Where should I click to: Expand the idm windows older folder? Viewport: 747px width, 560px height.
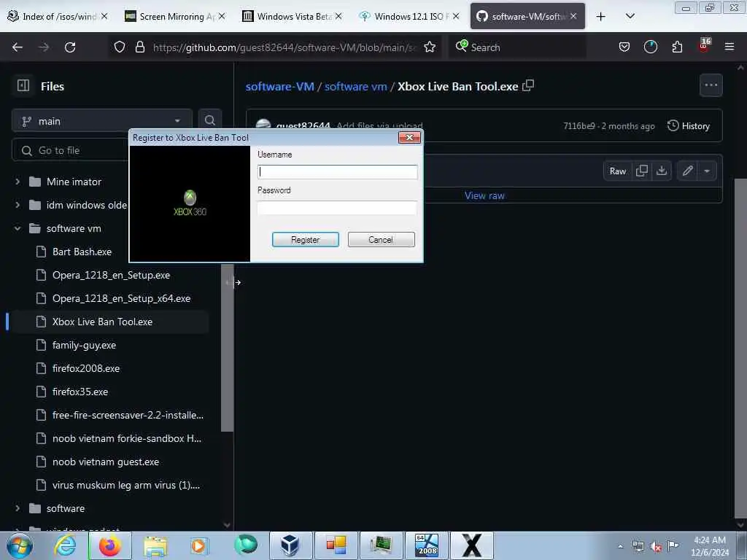coord(18,205)
